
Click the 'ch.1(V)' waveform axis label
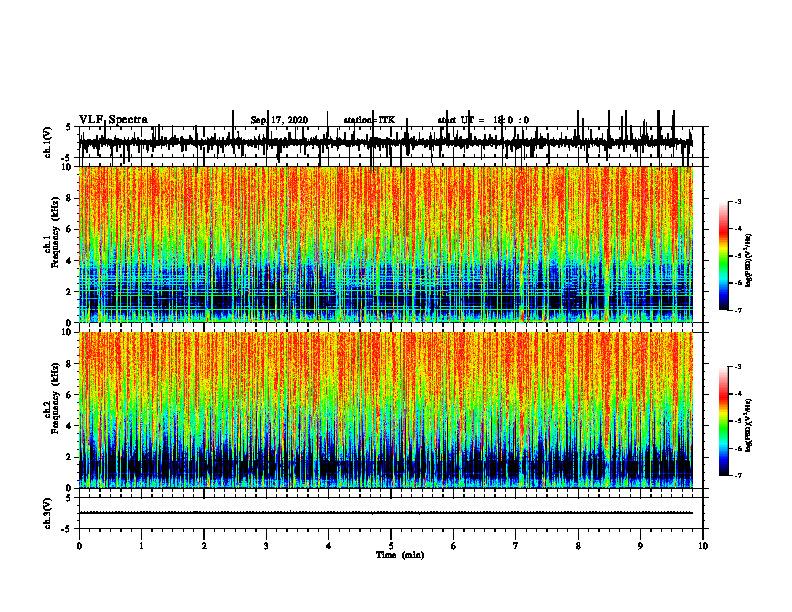48,142
